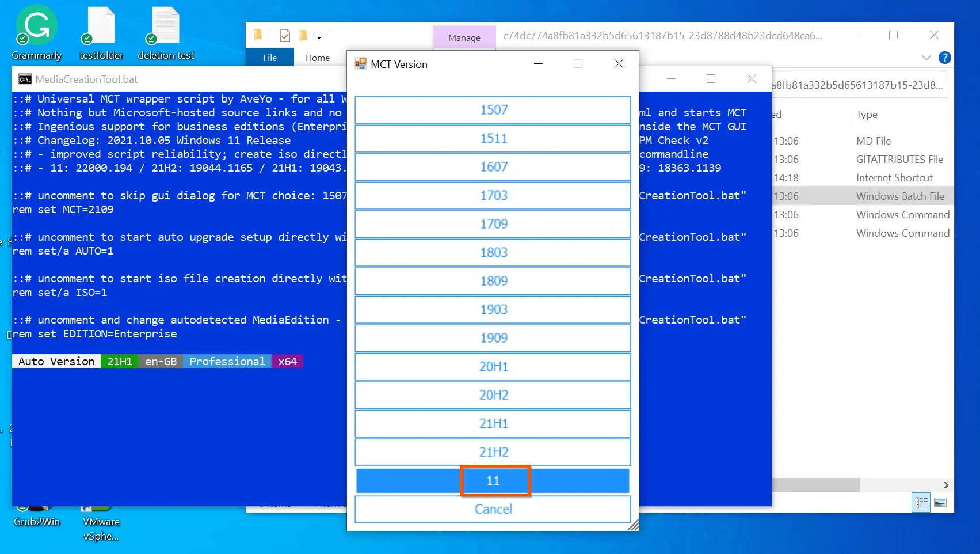
Task: Click the Explorer horizontal scrollbar right arrow
Action: click(946, 485)
